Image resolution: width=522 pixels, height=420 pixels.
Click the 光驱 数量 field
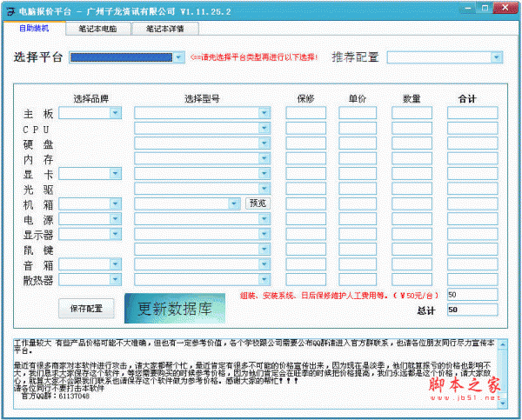412,189
